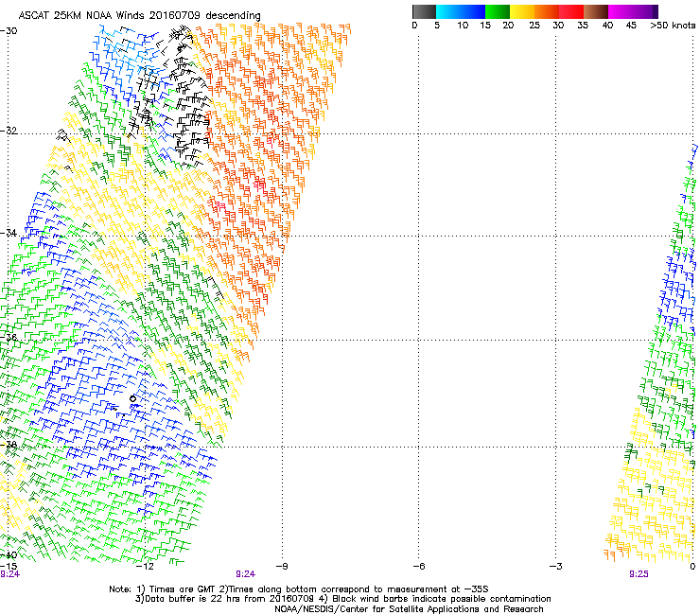
Task: Click the yellow 20-25 knots legend segment
Action: tap(522, 11)
